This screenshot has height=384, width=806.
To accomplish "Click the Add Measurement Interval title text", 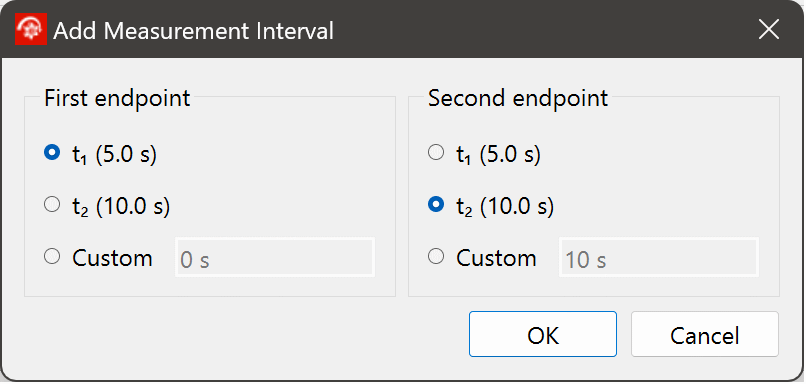I will (x=194, y=31).
